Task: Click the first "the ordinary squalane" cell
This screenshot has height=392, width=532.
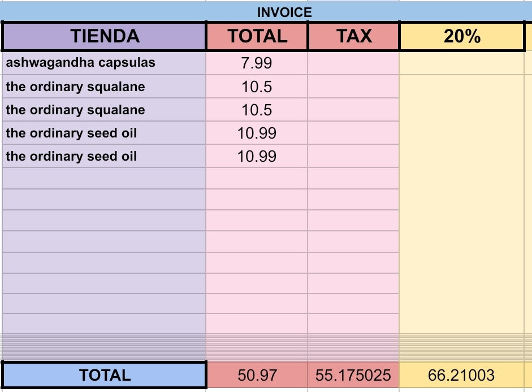Action: click(x=104, y=87)
